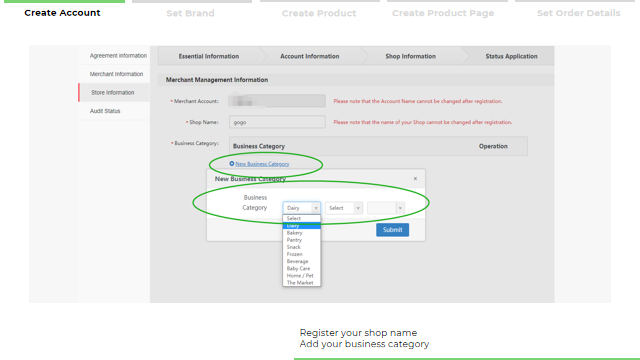Select the Set Order Details step
The height and width of the screenshot is (360, 640).
(578, 13)
